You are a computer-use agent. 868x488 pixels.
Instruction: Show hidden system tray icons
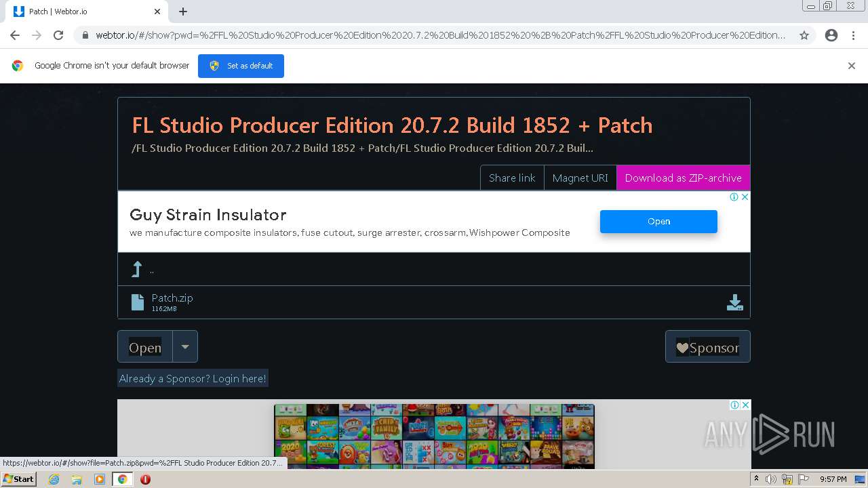(756, 479)
